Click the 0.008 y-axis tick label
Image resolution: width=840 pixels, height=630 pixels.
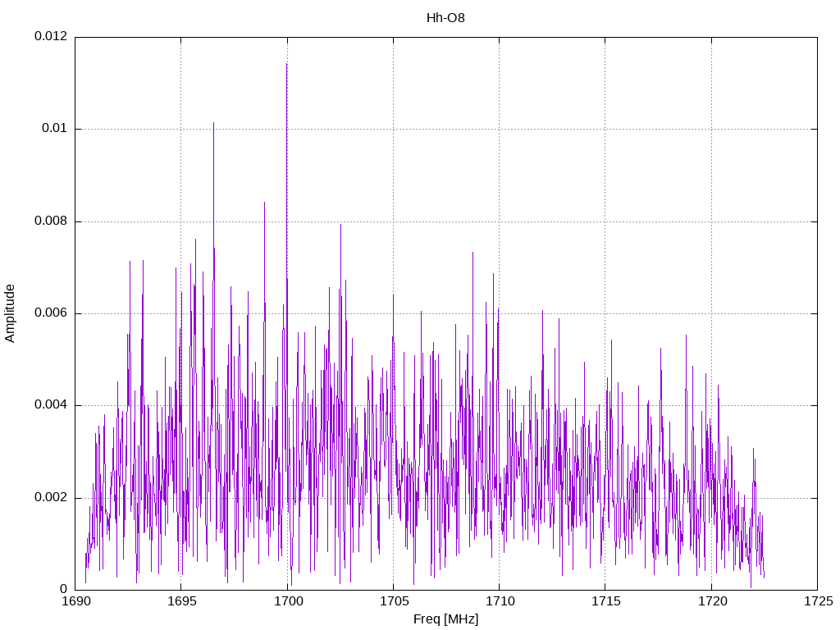coord(51,221)
